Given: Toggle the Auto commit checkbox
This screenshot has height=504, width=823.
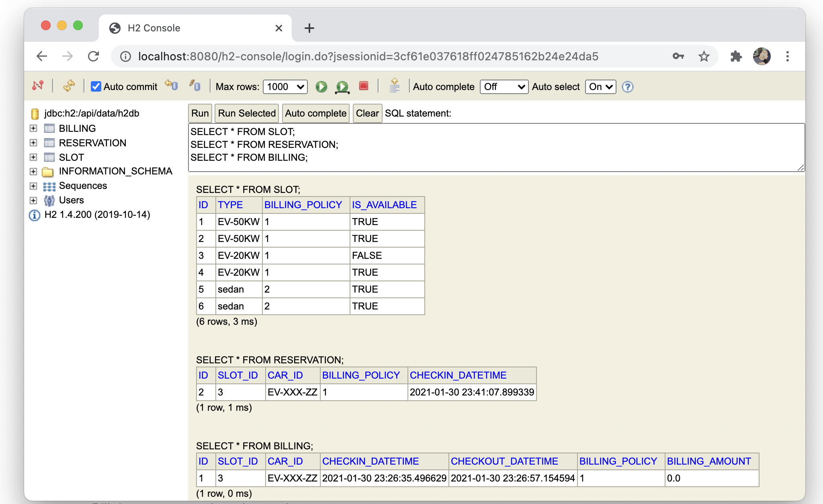Looking at the screenshot, I should coord(96,87).
